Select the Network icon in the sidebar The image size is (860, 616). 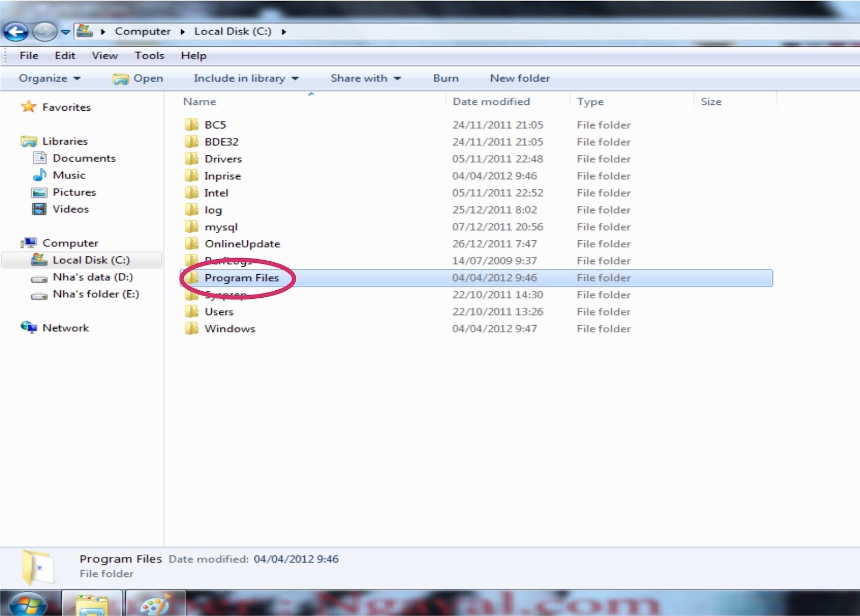28,327
